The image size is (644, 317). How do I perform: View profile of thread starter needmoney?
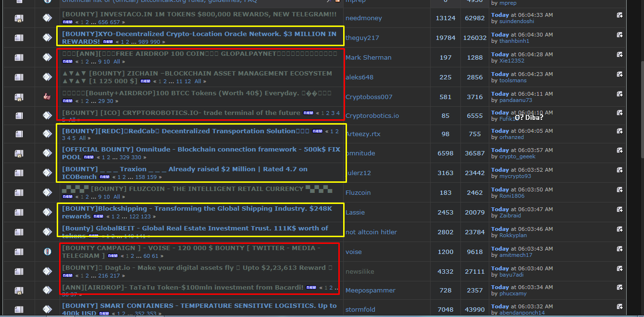pyautogui.click(x=364, y=18)
